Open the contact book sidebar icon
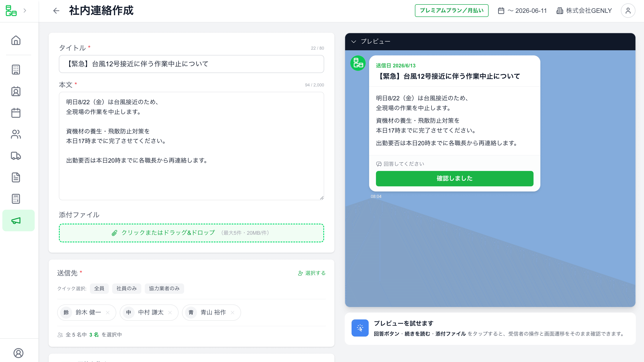 click(16, 91)
